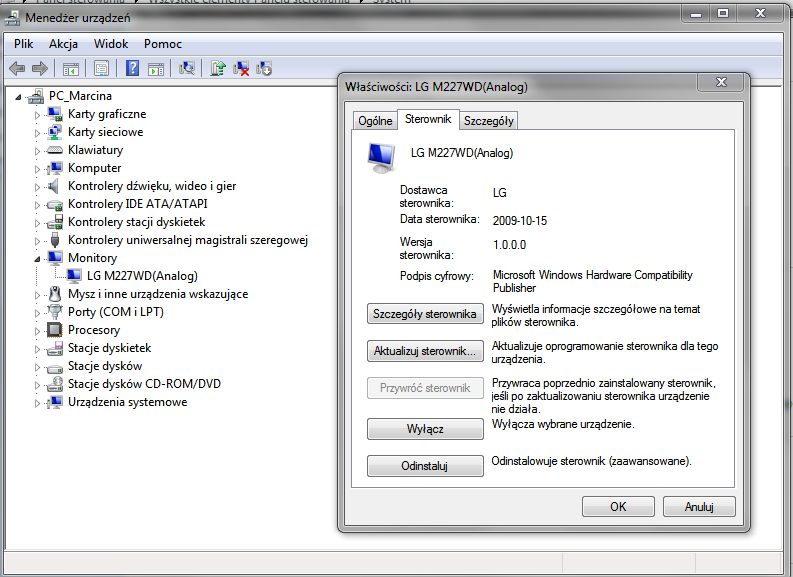Click the Karty graficzne icon
793x577 pixels.
click(55, 114)
